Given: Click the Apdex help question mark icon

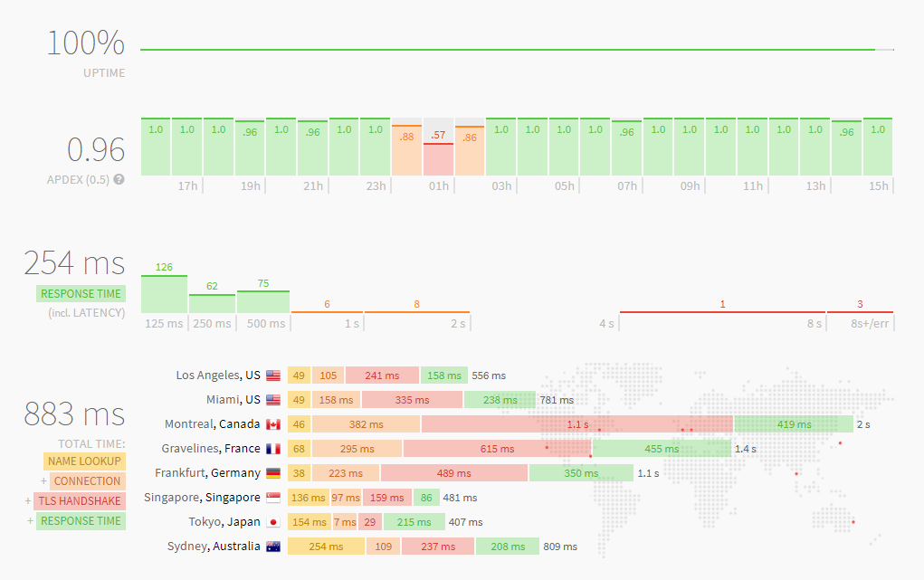Looking at the screenshot, I should [x=119, y=179].
